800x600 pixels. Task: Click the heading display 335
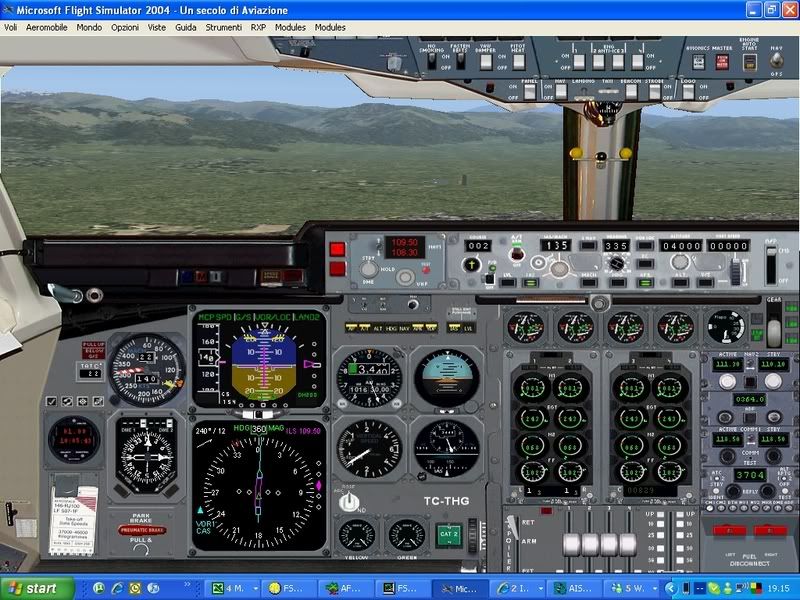[x=616, y=245]
